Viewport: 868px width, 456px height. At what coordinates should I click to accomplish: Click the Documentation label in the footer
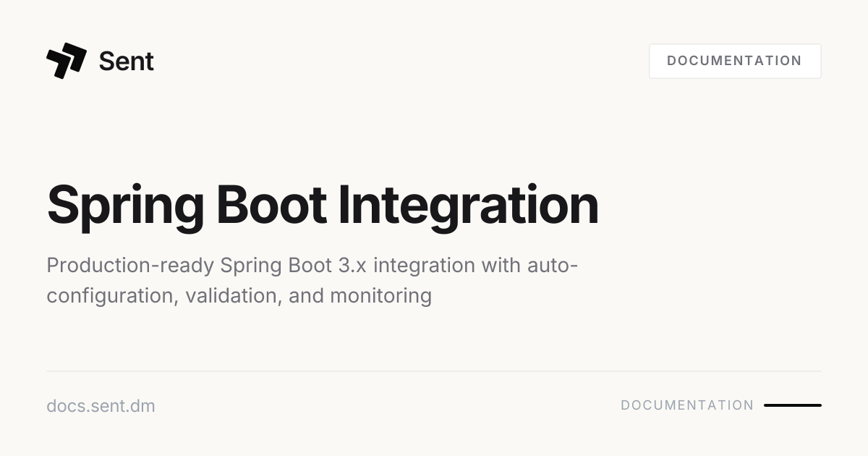pos(687,405)
